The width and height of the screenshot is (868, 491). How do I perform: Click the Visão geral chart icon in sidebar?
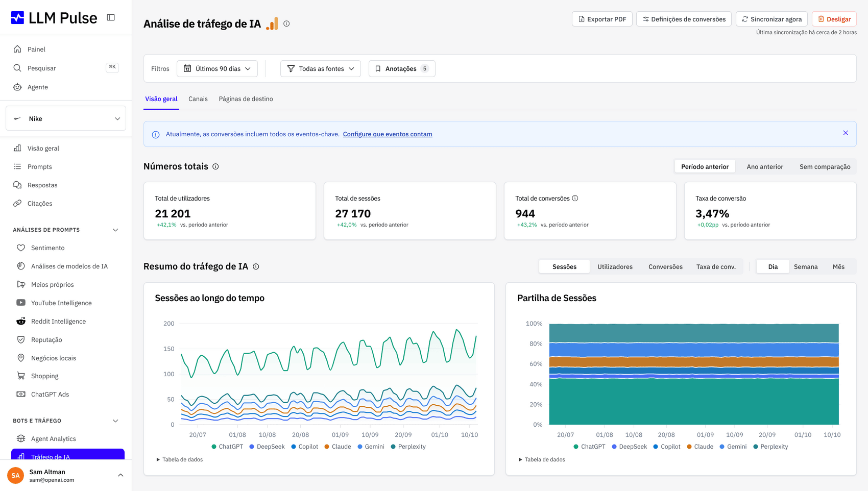[17, 148]
